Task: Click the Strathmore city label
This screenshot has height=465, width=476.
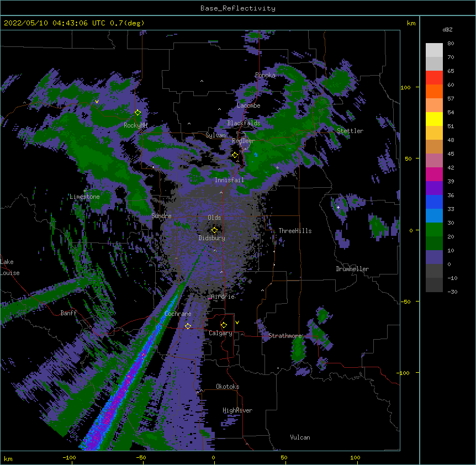Action: click(x=285, y=336)
